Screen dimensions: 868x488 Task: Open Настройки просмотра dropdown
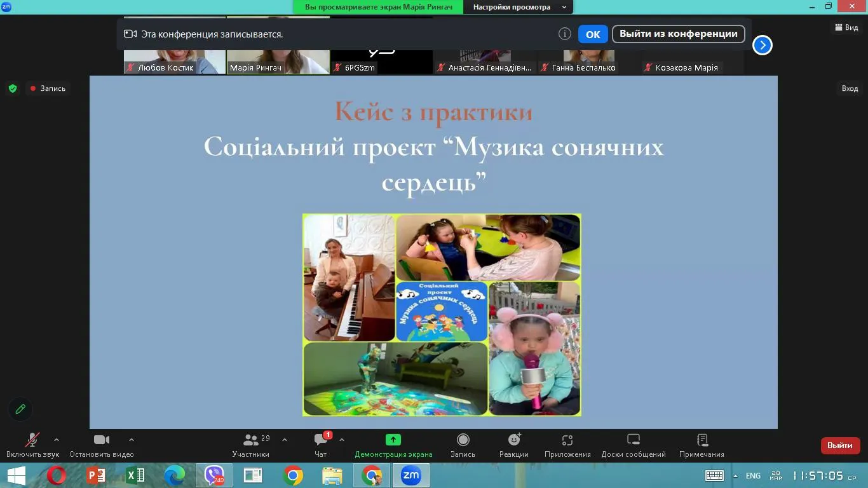pyautogui.click(x=519, y=7)
